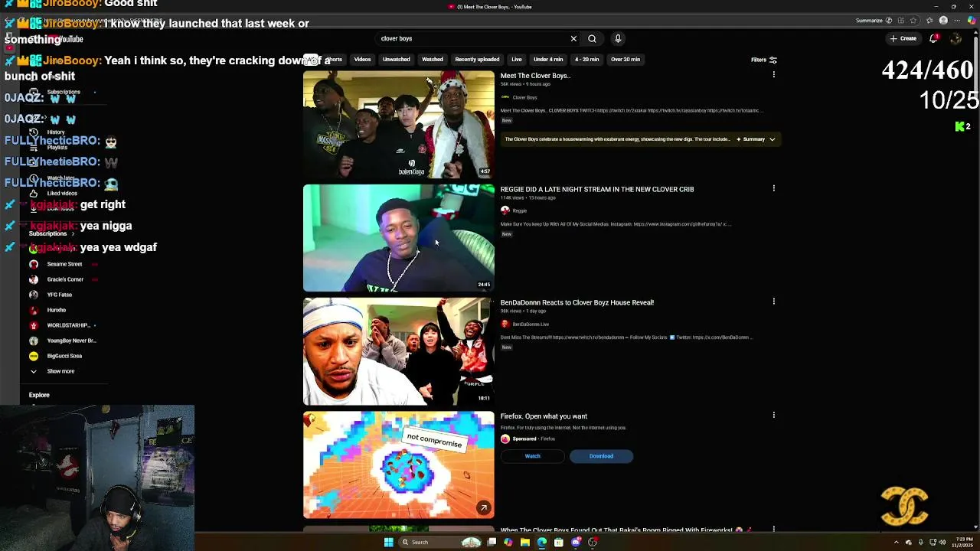Open the taskbar clock showing 7:23 PM
This screenshot has height=551, width=980.
coord(963,542)
